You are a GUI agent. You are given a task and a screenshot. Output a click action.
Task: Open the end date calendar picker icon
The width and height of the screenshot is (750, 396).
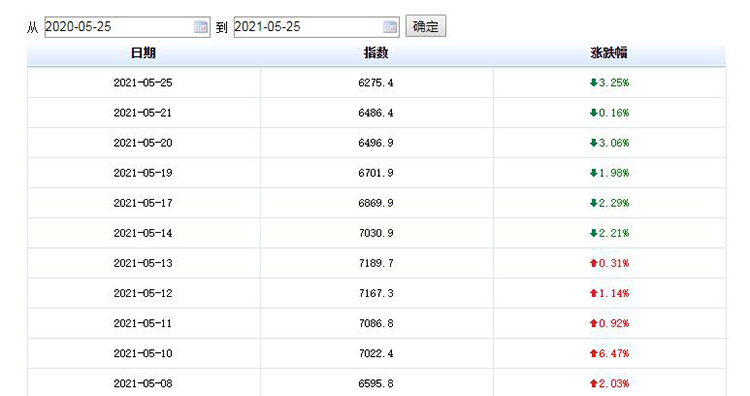click(390, 27)
